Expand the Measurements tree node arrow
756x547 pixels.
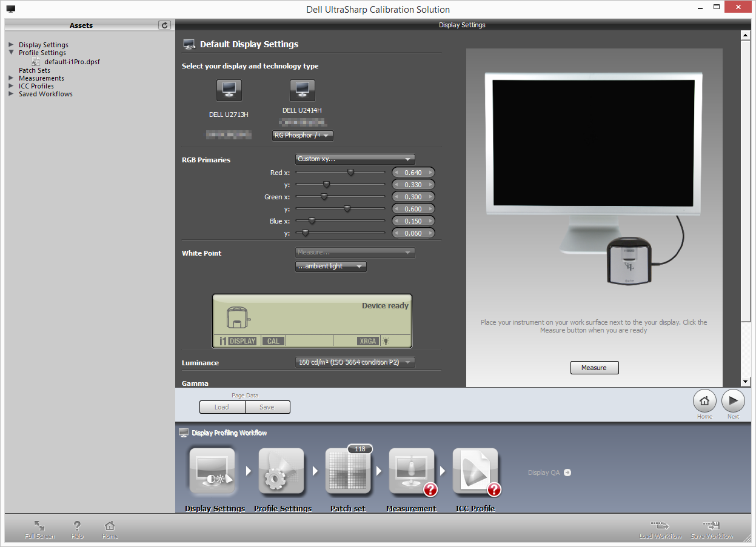pos(11,78)
